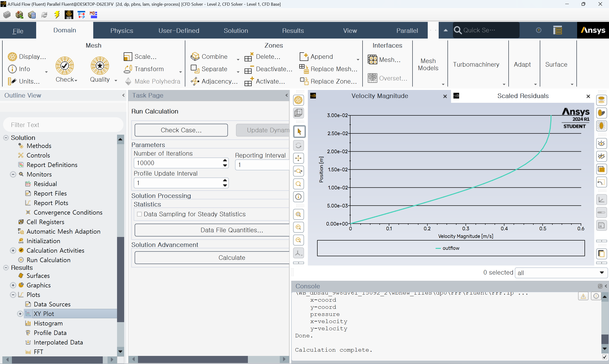Collapse the Outline View panel arrow
Screen dimensions: 609x364
pos(123,95)
